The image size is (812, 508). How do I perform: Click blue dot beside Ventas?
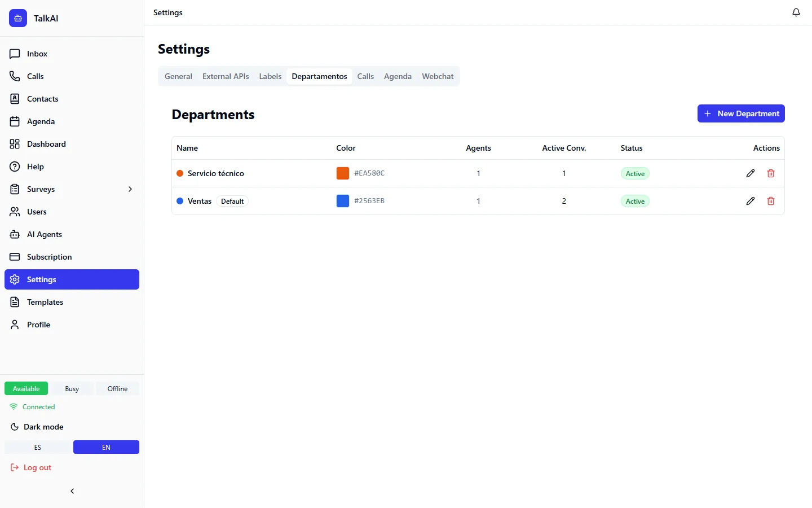pyautogui.click(x=180, y=201)
